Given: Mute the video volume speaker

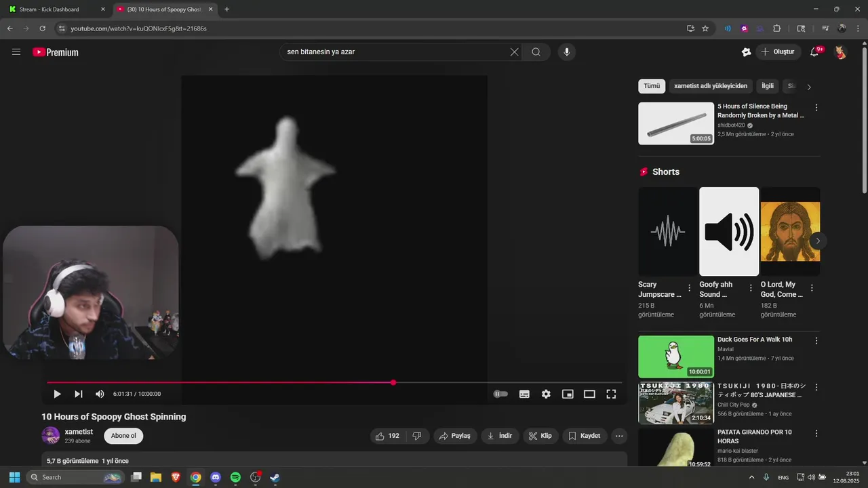Looking at the screenshot, I should coord(100,394).
